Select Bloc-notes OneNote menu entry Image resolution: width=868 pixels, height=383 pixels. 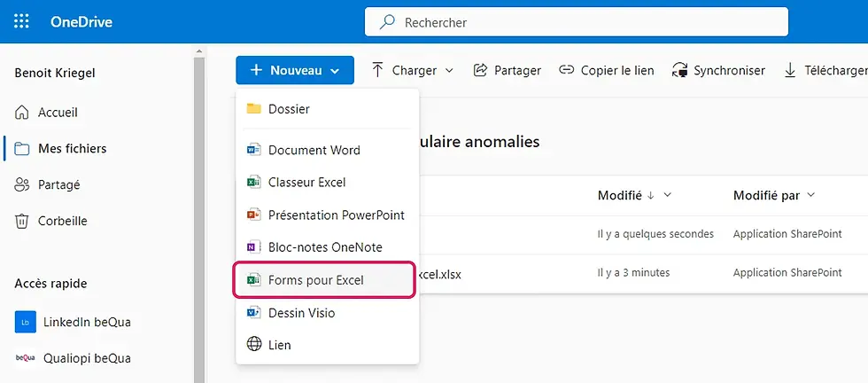327,247
